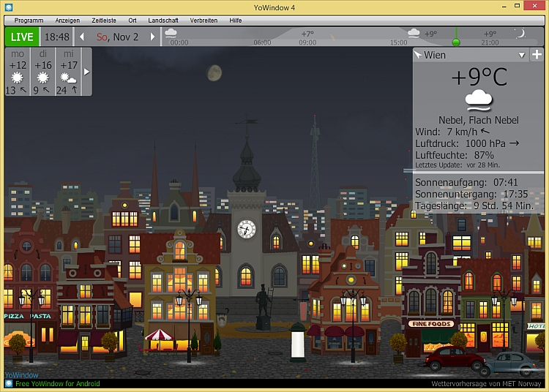Click the clock tower clock face
549x392 pixels.
tap(247, 230)
